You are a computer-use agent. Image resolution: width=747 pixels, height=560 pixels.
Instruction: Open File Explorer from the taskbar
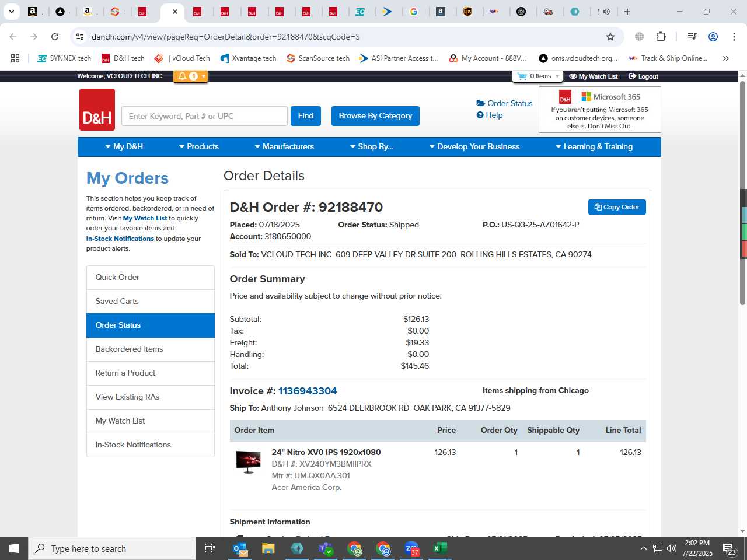coord(268,548)
